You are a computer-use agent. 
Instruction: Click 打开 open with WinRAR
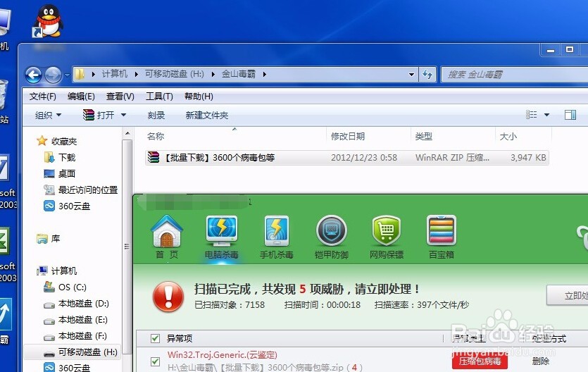pyautogui.click(x=99, y=115)
